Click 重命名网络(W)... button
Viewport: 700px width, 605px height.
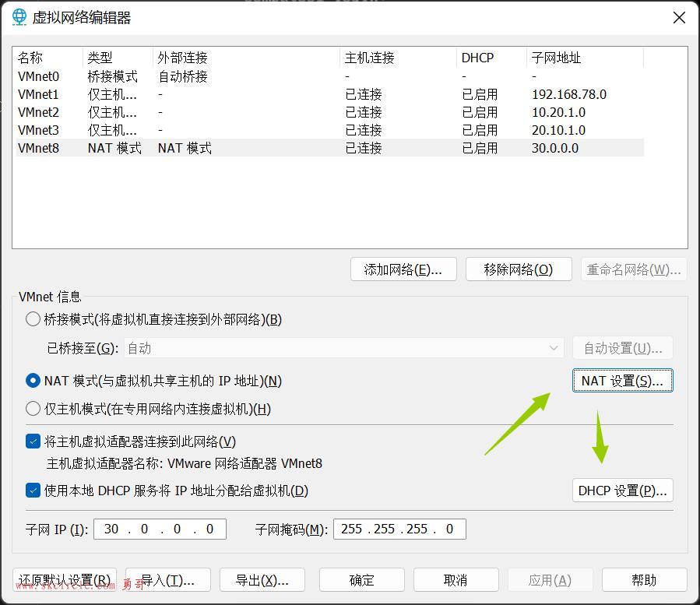tap(634, 269)
